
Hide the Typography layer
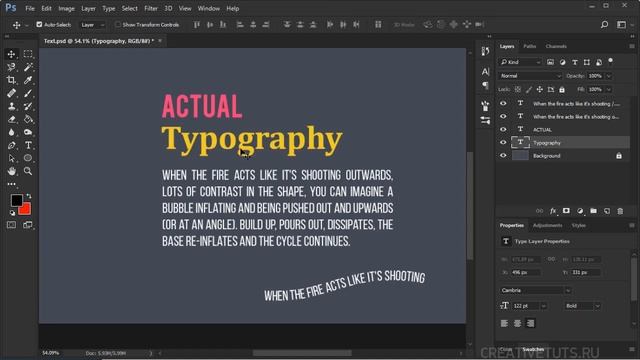pos(503,142)
